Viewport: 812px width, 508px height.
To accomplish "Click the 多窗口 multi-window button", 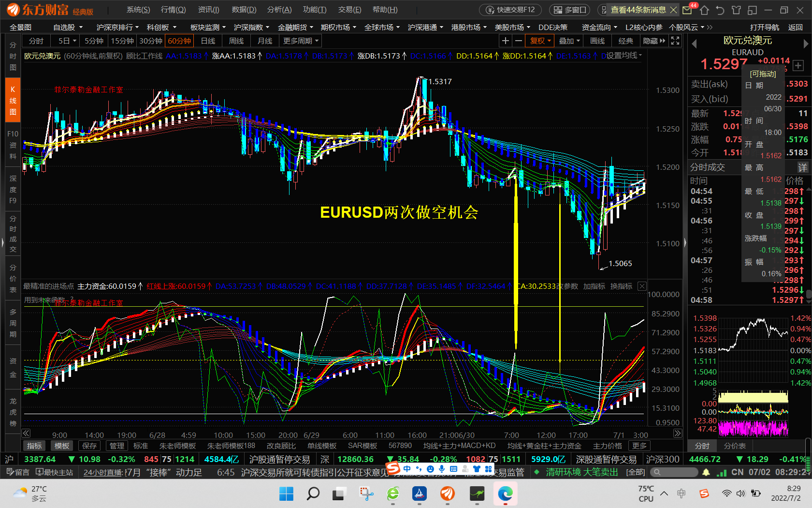I will [570, 10].
